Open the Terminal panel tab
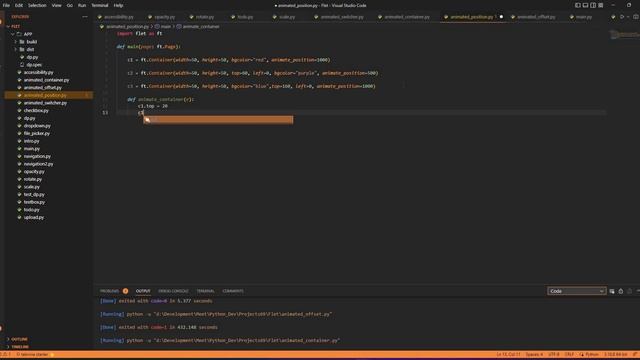This screenshot has width=640, height=360. (x=205, y=291)
